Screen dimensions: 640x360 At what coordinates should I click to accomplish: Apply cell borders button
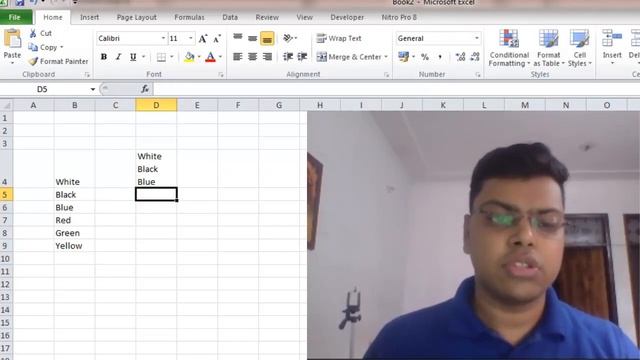161,57
